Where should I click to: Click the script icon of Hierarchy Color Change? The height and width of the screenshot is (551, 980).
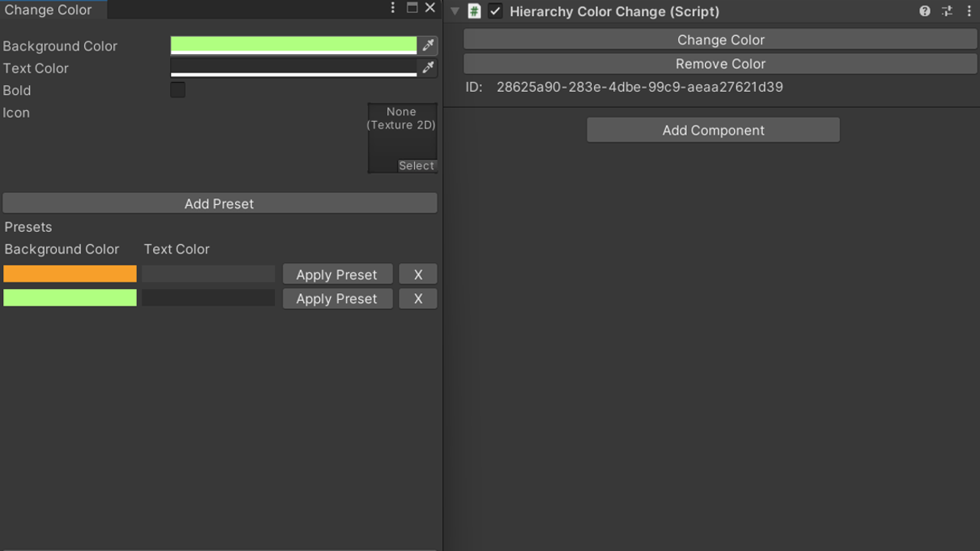tap(475, 11)
